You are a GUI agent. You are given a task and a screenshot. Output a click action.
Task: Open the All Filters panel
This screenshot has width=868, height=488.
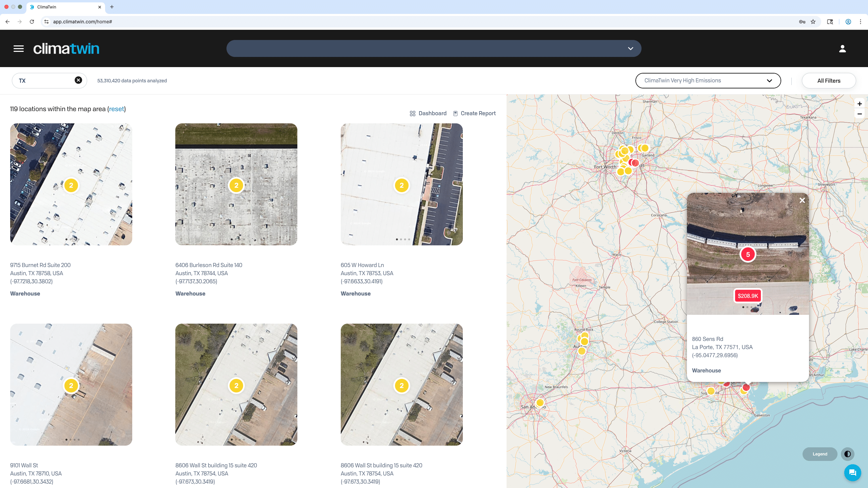[x=829, y=80]
